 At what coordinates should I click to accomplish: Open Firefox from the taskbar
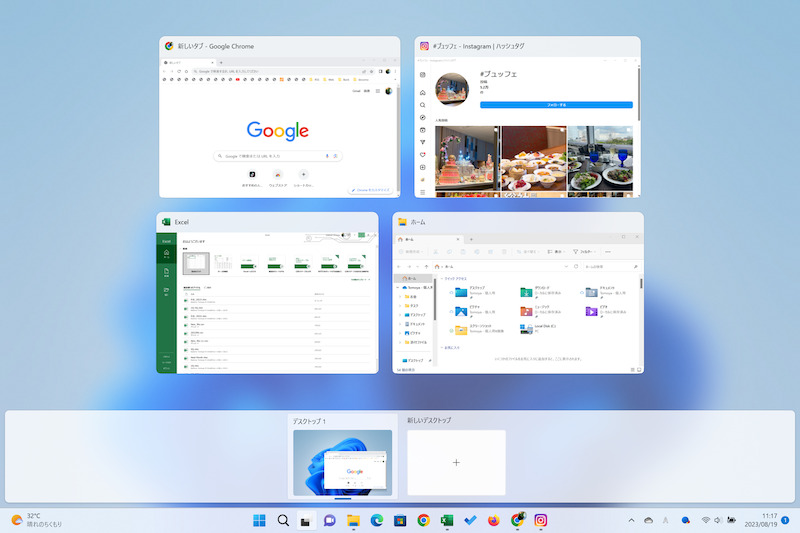click(x=494, y=520)
